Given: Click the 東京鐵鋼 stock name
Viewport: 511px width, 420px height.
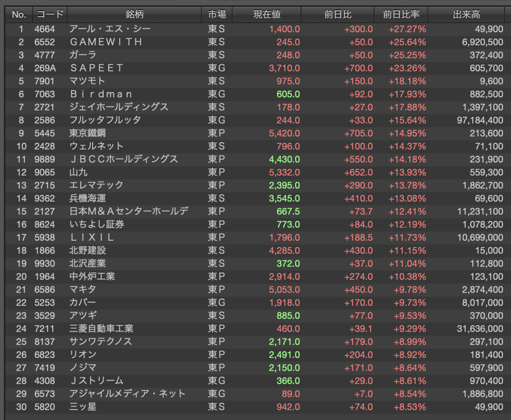Looking at the screenshot, I should point(87,133).
